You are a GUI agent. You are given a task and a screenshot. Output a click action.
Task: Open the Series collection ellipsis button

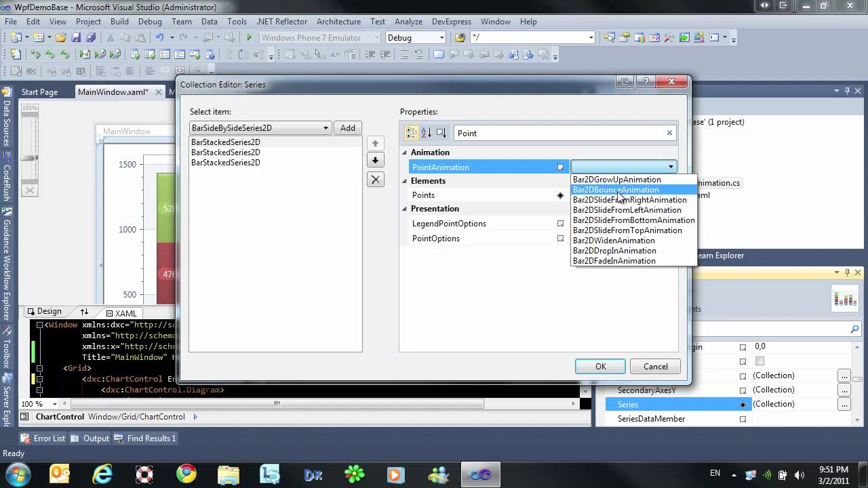pos(844,405)
